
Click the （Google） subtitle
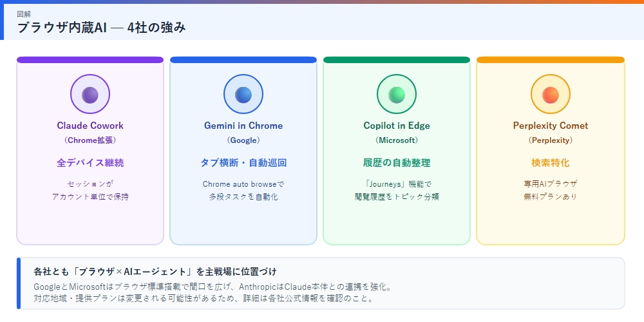(x=243, y=140)
